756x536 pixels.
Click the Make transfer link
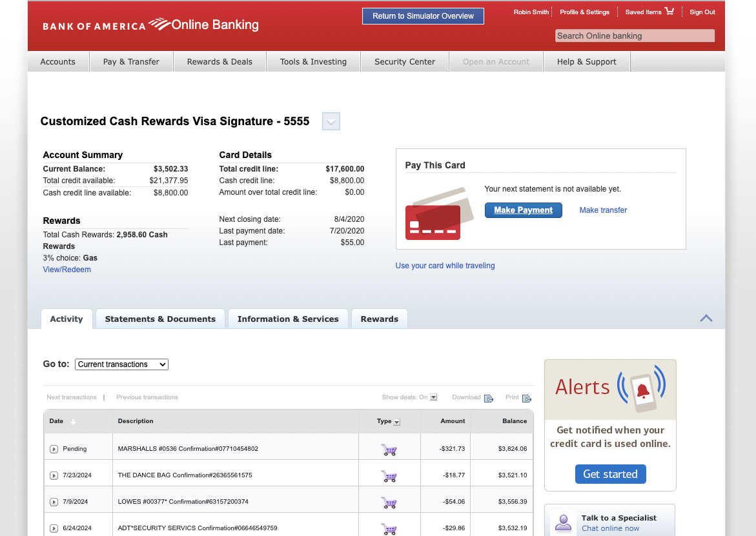click(x=603, y=210)
